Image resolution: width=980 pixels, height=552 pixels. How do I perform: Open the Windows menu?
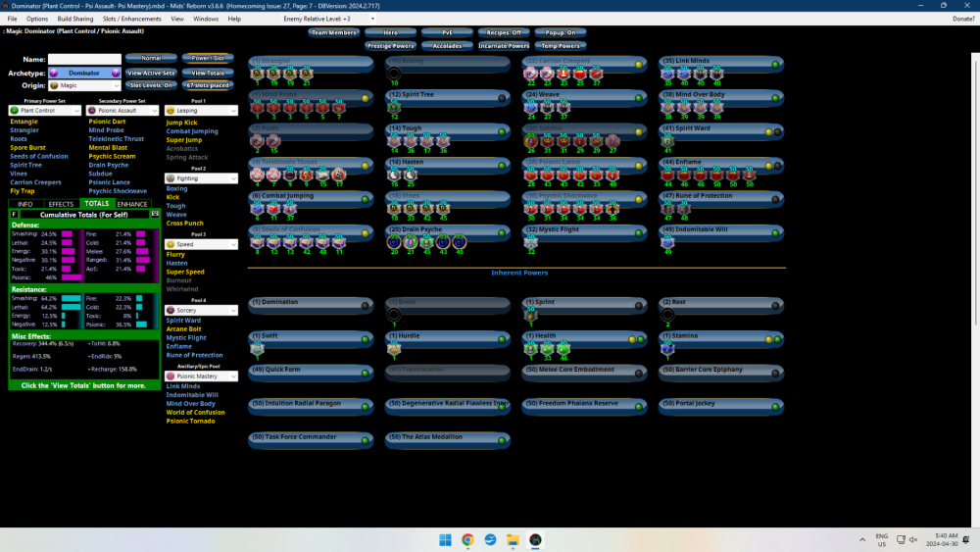206,19
